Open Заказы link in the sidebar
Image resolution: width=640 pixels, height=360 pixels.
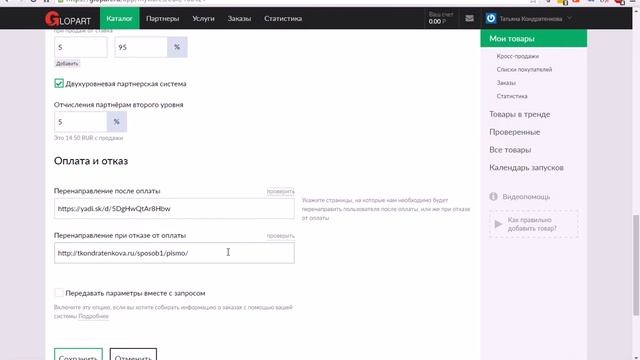click(506, 82)
